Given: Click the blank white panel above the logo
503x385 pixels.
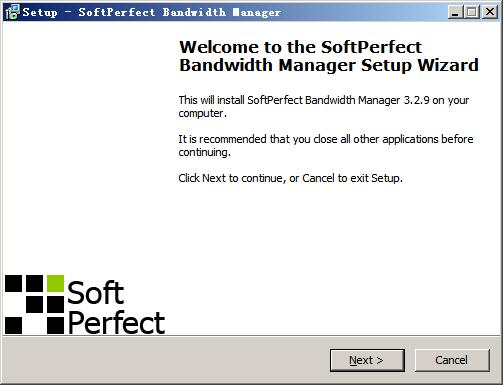Looking at the screenshot, I should 86,147.
